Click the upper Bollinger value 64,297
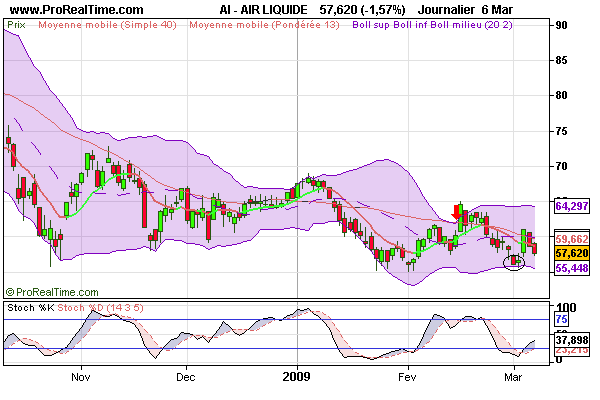The width and height of the screenshot is (600, 400). [x=572, y=206]
